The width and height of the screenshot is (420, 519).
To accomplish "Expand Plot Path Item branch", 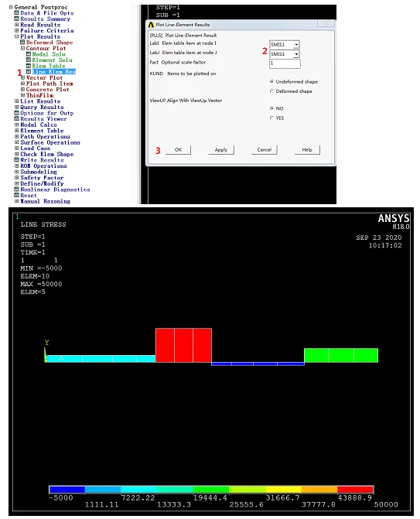I will (x=22, y=84).
